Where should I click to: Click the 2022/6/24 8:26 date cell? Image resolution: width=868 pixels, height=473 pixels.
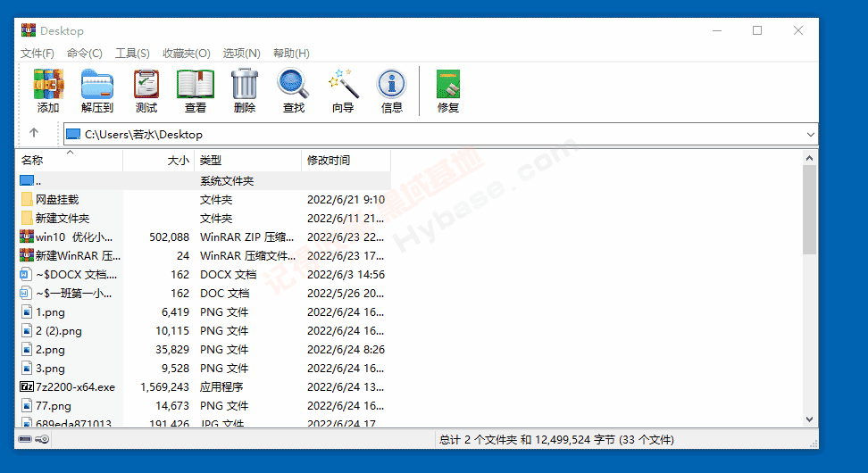pyautogui.click(x=346, y=350)
